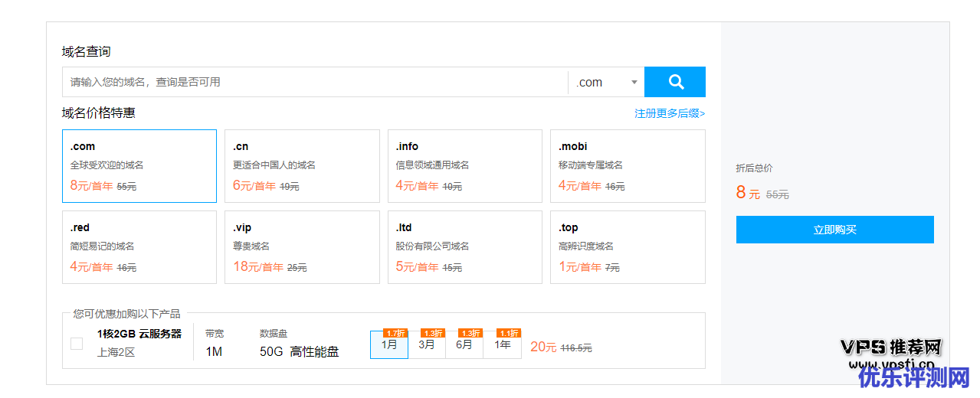The image size is (980, 398).
Task: Select the .top domain card
Action: pyautogui.click(x=627, y=247)
